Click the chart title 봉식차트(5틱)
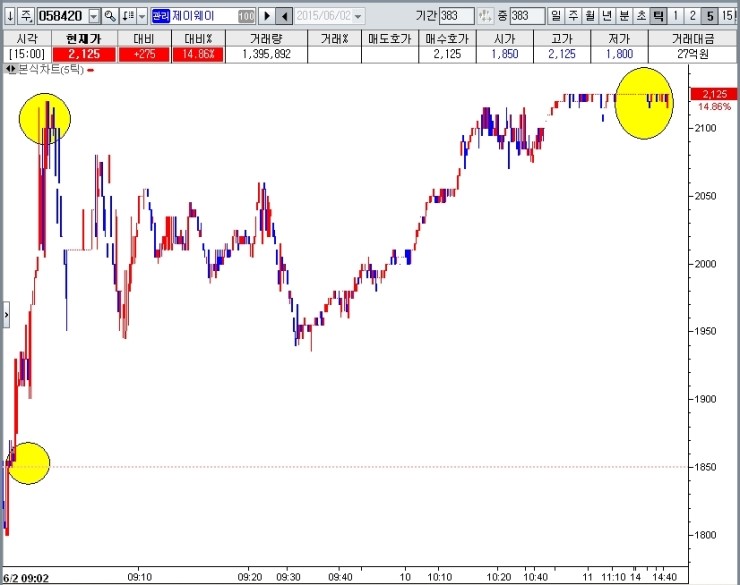740x585 pixels. (50, 70)
